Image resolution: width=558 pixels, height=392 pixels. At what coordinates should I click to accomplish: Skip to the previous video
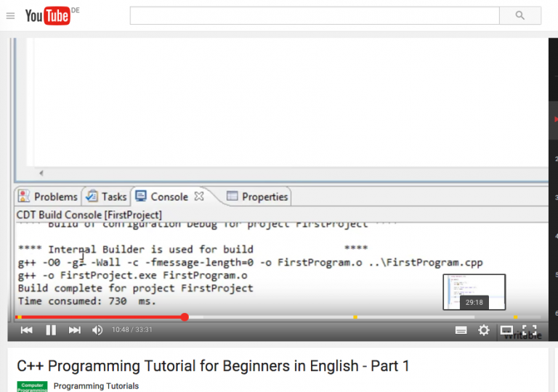point(27,330)
